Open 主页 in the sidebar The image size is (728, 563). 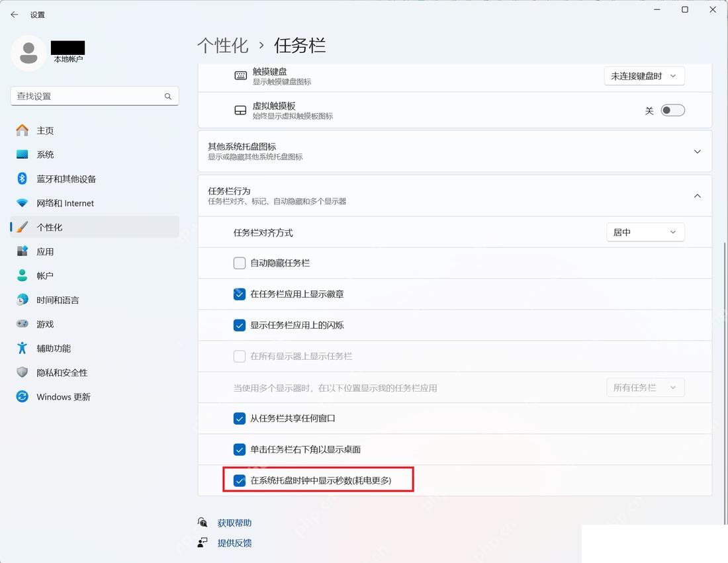[x=94, y=130]
